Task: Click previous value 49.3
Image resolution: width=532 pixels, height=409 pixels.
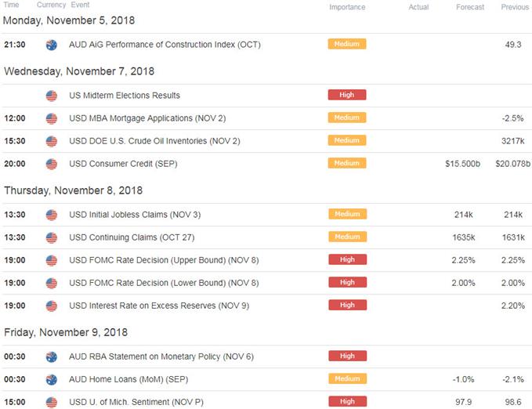Action: click(x=513, y=45)
